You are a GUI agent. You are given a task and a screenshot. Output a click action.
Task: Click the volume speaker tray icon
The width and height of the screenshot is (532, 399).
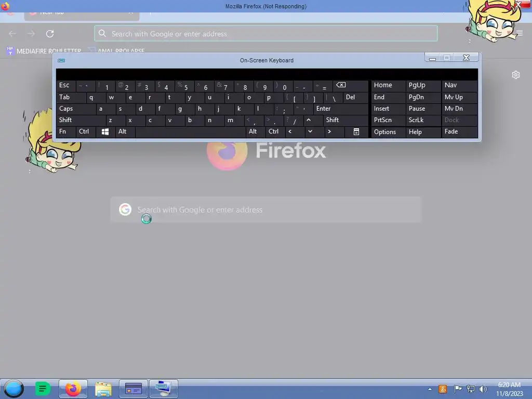click(483, 389)
